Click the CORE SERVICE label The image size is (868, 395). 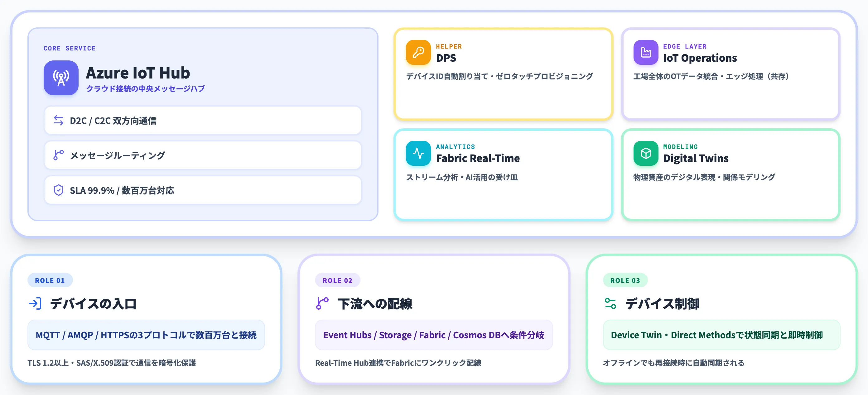click(70, 48)
